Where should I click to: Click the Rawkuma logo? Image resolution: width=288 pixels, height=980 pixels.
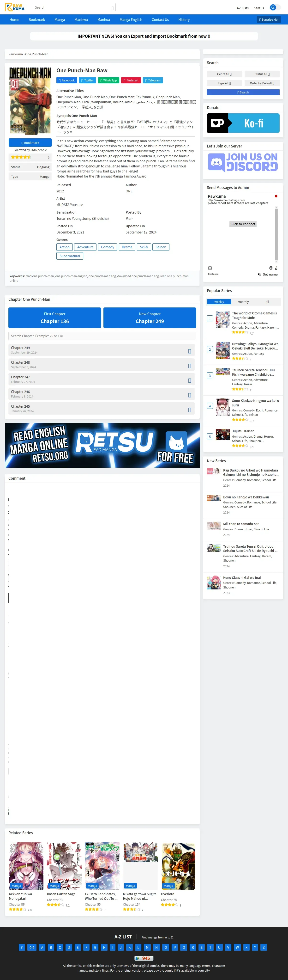tap(14, 7)
